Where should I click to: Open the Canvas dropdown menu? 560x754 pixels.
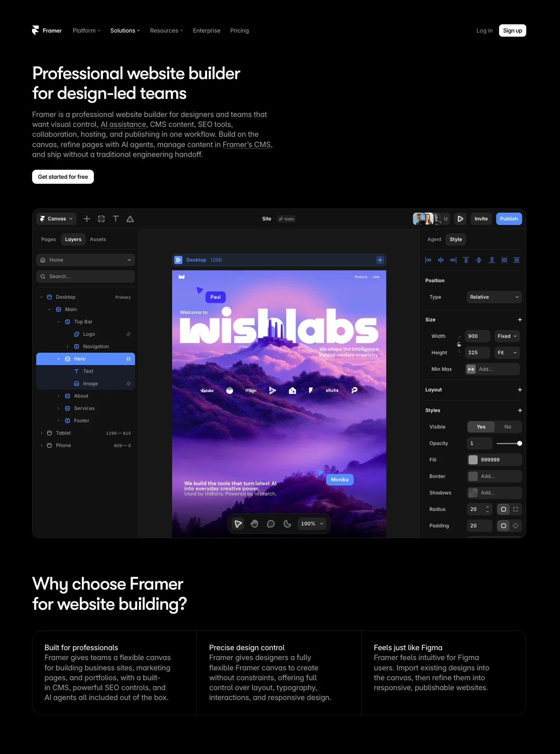(57, 219)
